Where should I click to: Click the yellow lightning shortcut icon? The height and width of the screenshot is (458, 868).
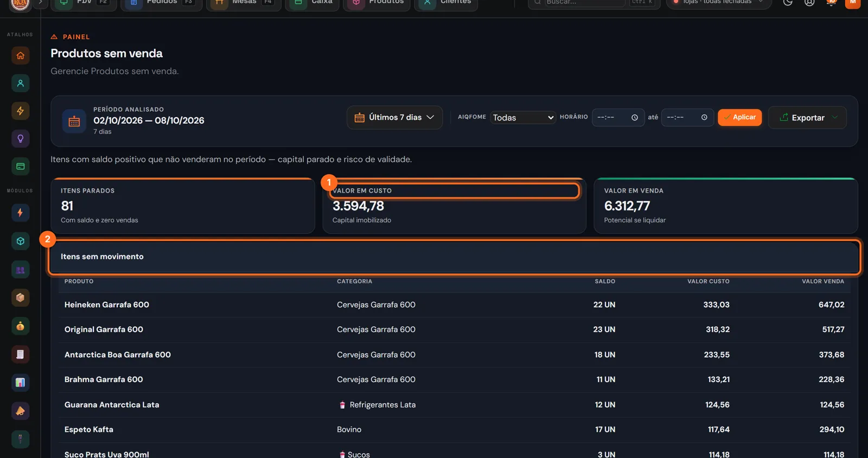pyautogui.click(x=21, y=111)
